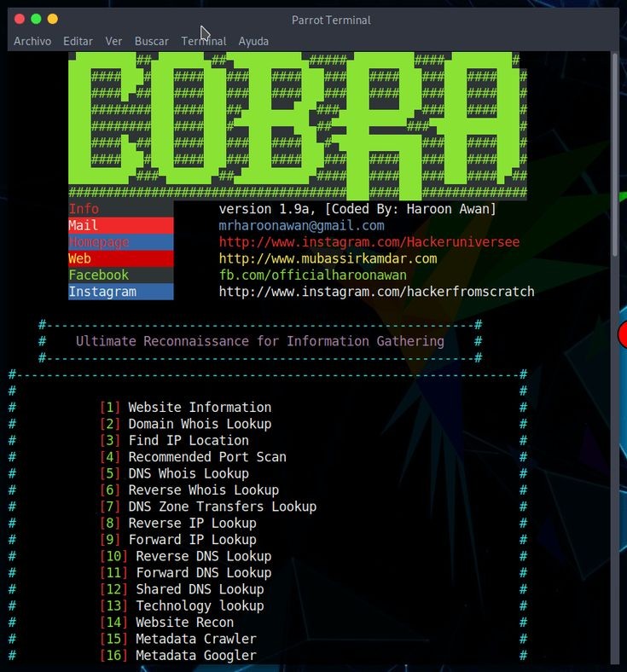
Task: Click the terminal vertical scrollbar thumb
Action: pyautogui.click(x=615, y=154)
